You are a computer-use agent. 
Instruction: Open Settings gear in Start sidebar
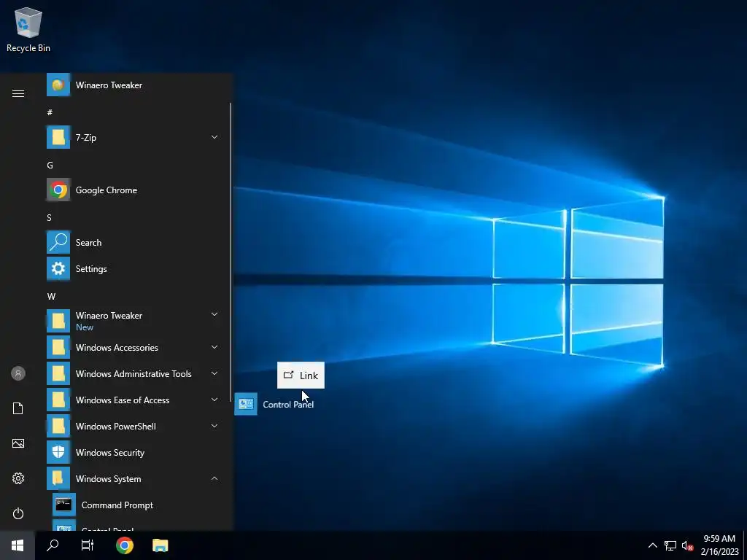pos(18,478)
